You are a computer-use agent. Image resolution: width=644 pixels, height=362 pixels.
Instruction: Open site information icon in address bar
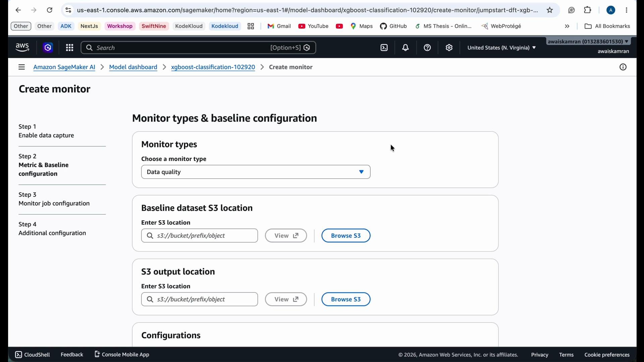(x=68, y=10)
